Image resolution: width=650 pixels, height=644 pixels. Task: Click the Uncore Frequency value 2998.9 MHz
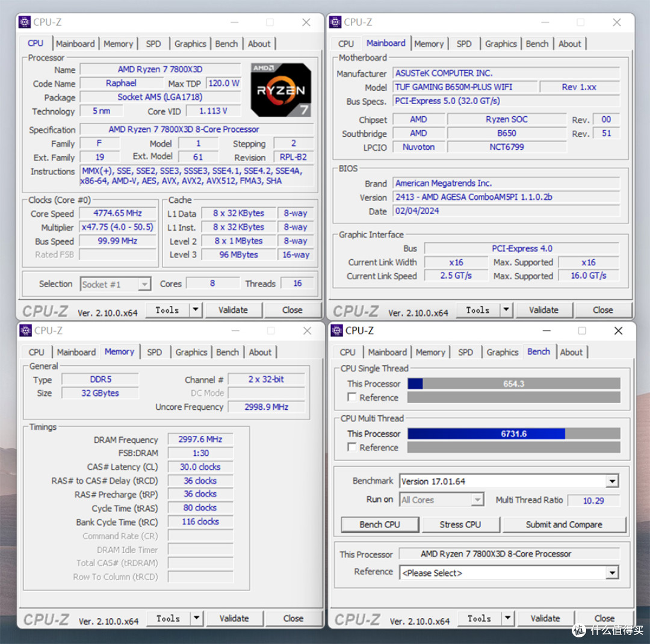pyautogui.click(x=266, y=407)
